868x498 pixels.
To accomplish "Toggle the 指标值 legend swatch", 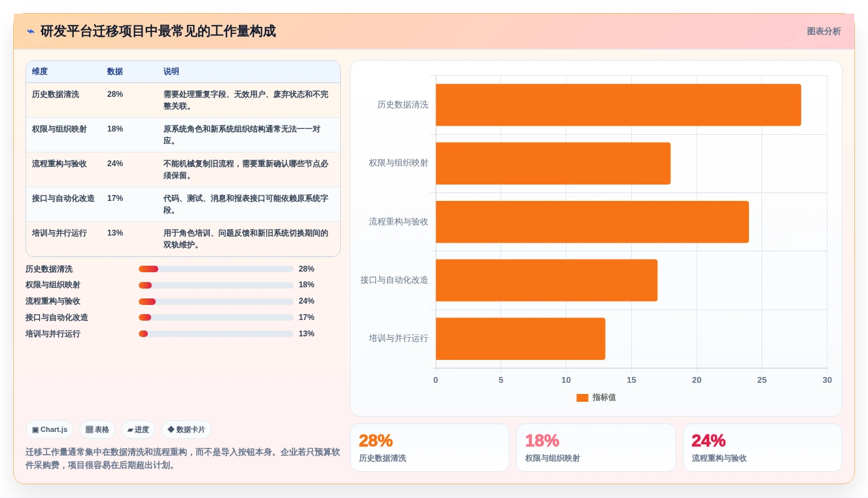I will click(x=582, y=398).
